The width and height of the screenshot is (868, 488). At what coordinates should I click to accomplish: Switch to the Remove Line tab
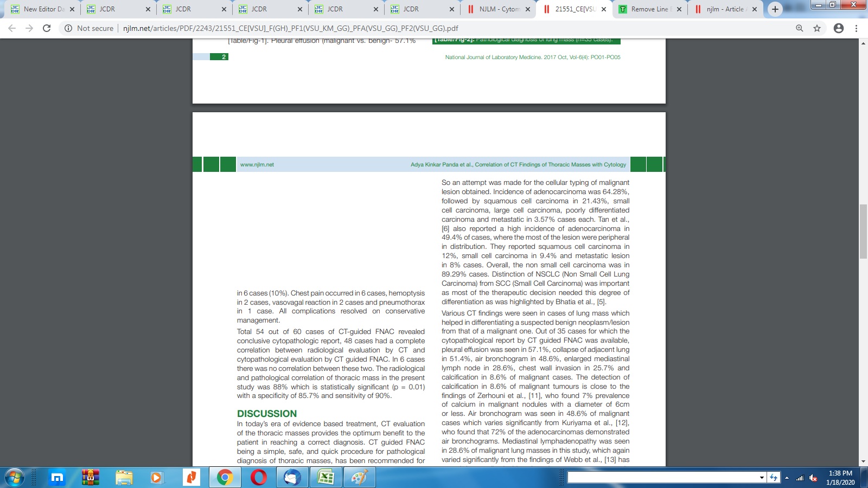pos(650,9)
